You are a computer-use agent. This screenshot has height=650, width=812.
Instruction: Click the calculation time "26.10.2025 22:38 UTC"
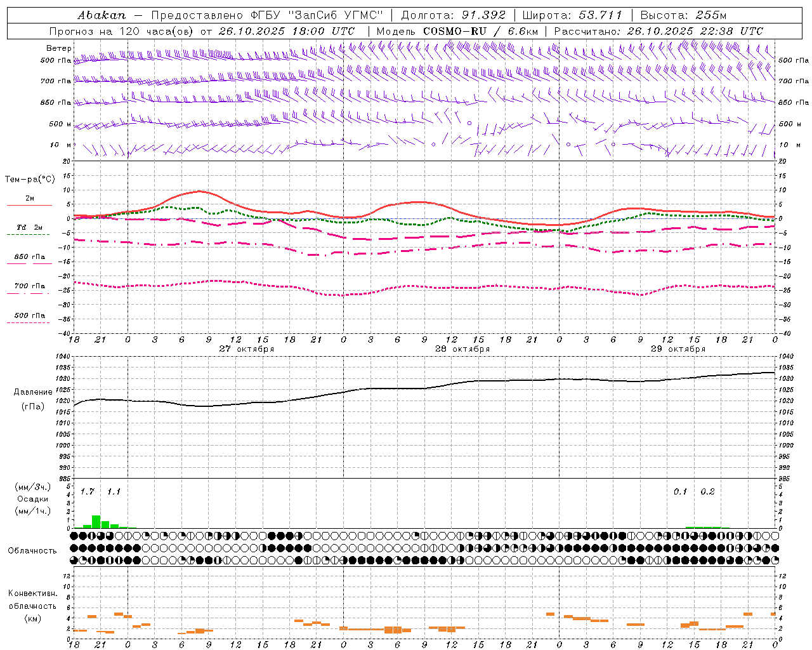(x=695, y=31)
